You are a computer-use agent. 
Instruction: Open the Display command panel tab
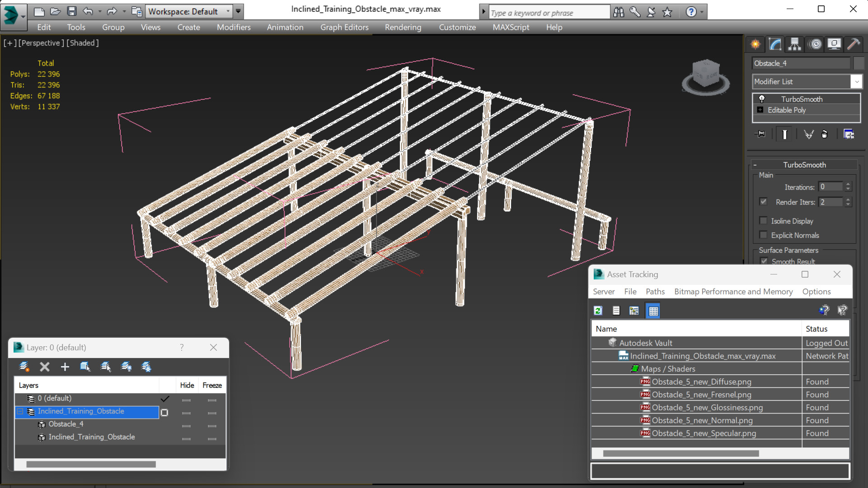click(x=834, y=44)
